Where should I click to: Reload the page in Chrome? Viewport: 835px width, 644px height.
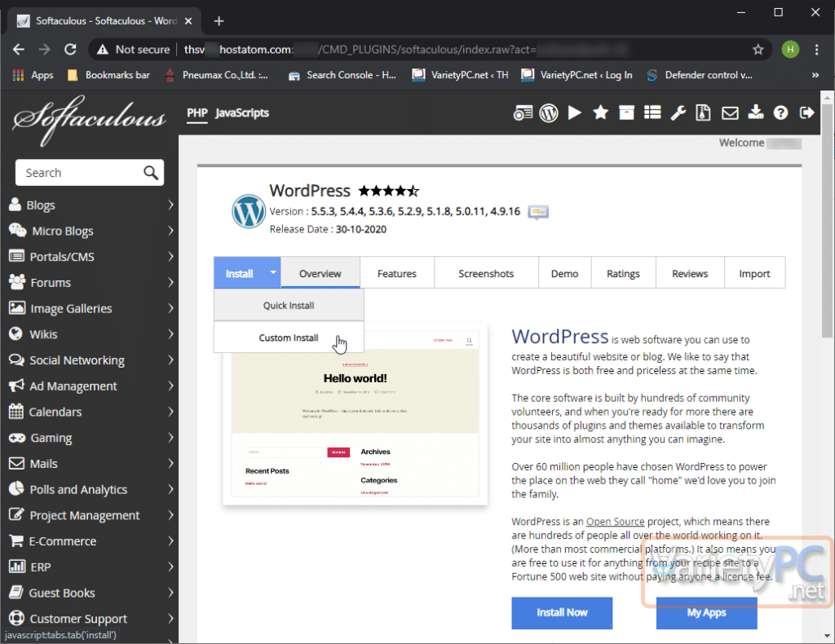pyautogui.click(x=70, y=50)
